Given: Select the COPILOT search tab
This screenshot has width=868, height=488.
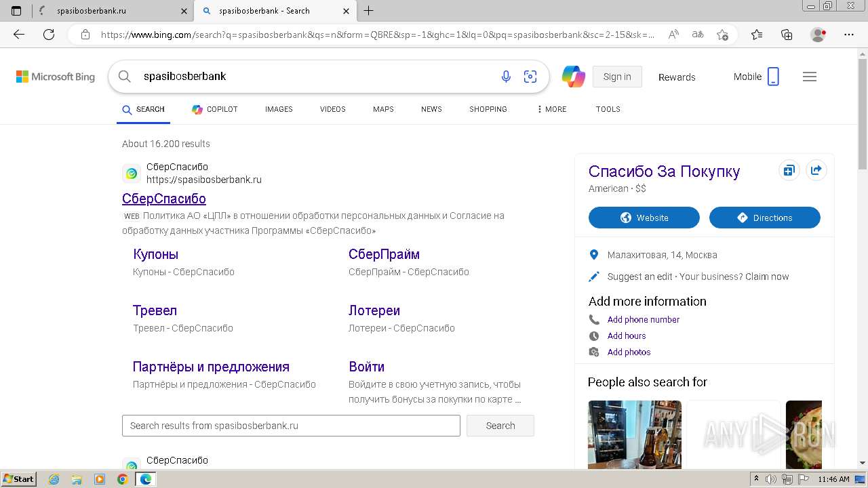Looking at the screenshot, I should coord(215,109).
